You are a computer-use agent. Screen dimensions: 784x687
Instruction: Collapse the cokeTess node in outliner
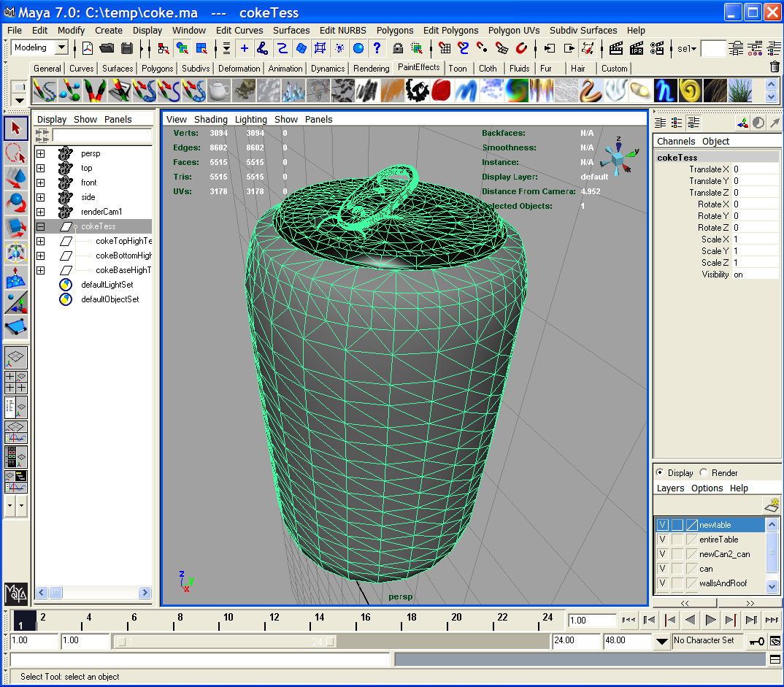[x=40, y=226]
